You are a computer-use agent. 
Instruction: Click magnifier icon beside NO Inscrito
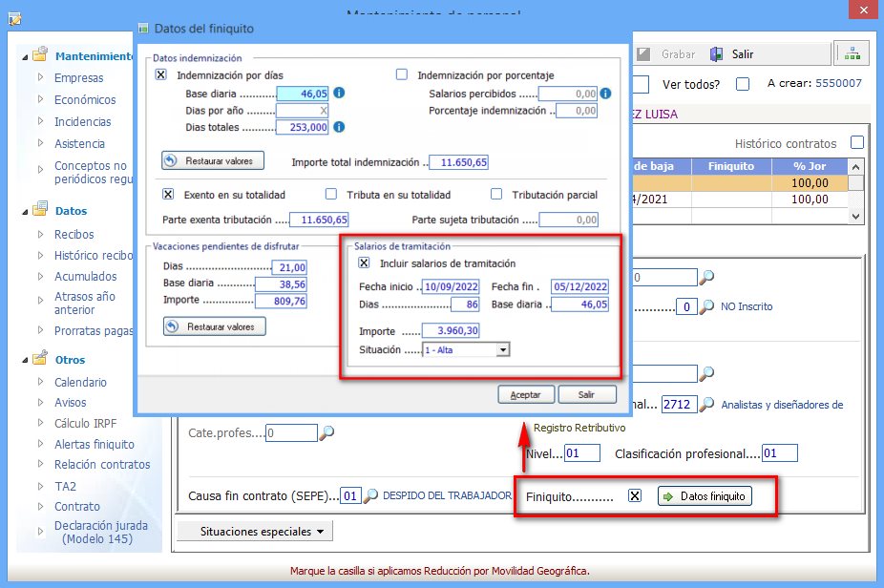pyautogui.click(x=706, y=306)
